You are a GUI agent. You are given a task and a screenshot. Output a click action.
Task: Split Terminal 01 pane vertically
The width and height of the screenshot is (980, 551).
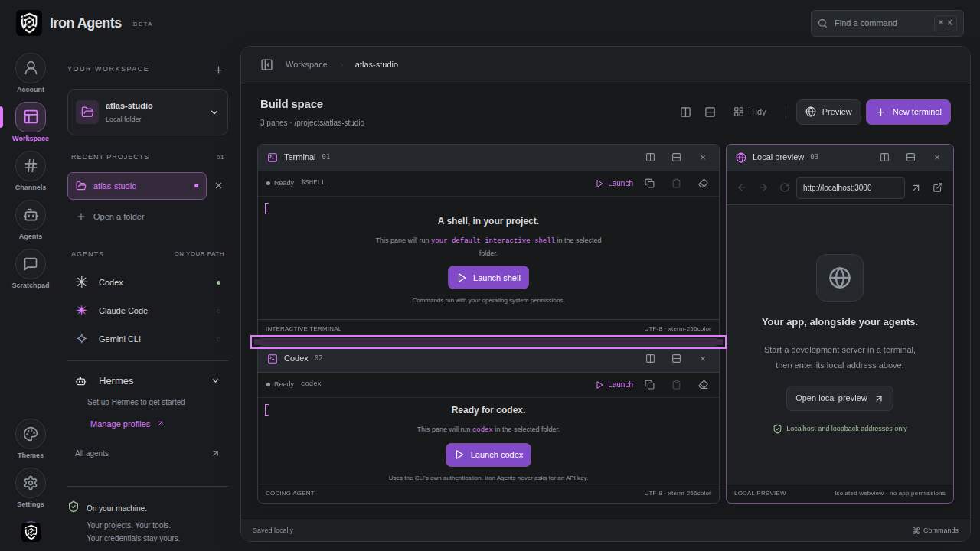650,157
